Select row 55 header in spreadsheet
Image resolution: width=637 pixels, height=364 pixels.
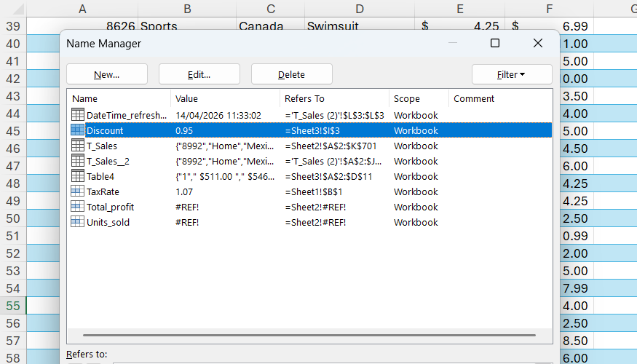13,306
